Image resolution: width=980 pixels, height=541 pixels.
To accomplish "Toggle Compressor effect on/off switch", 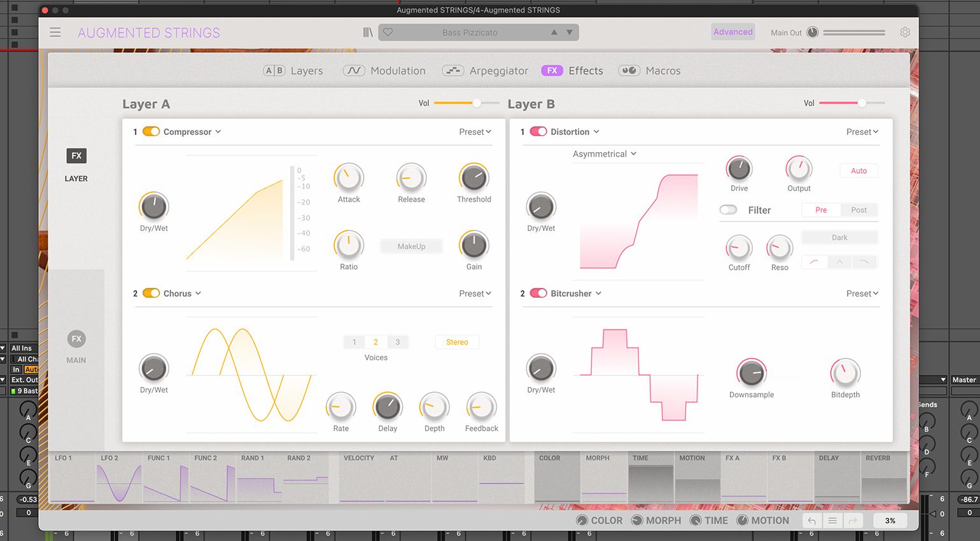I will click(151, 132).
